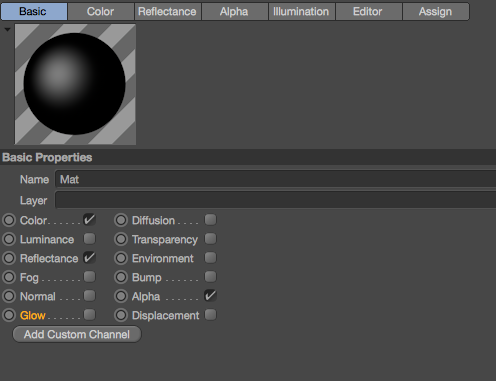This screenshot has height=381, width=496.
Task: Switch to the Alpha tab
Action: pyautogui.click(x=235, y=12)
